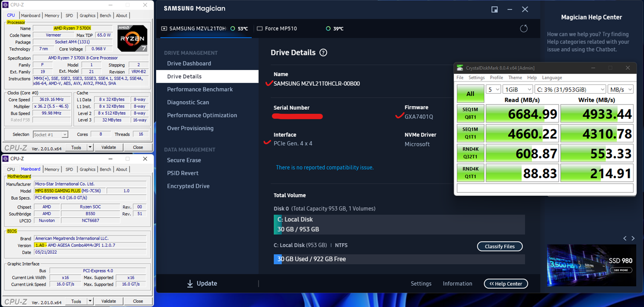Open Language menu in CrystalDiskMark
644x307 pixels.
pos(552,78)
